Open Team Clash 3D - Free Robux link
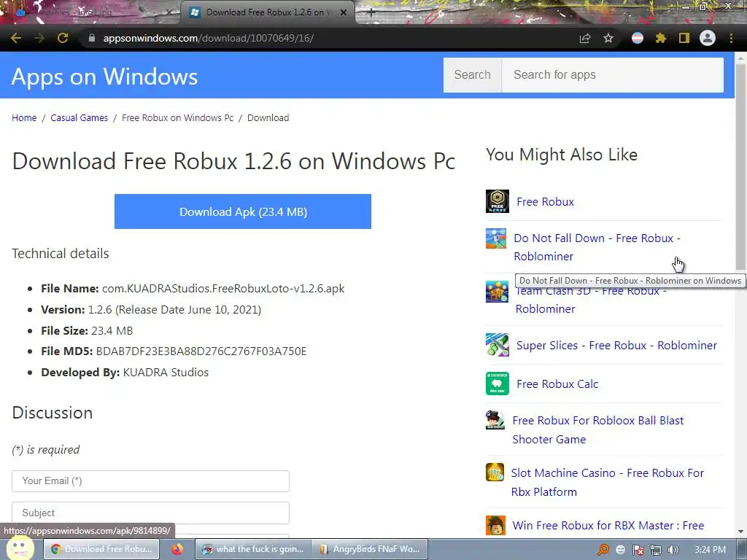 (591, 300)
